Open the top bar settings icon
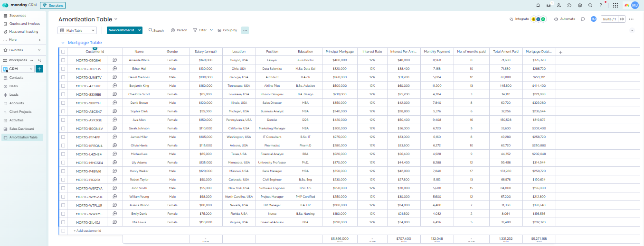The image size is (644, 246). click(x=580, y=5)
